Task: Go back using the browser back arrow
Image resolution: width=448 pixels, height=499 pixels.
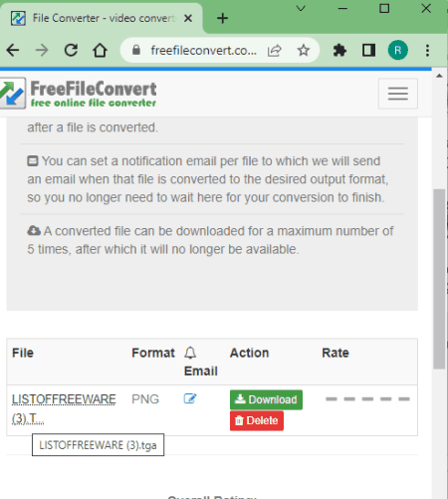Action: (13, 51)
